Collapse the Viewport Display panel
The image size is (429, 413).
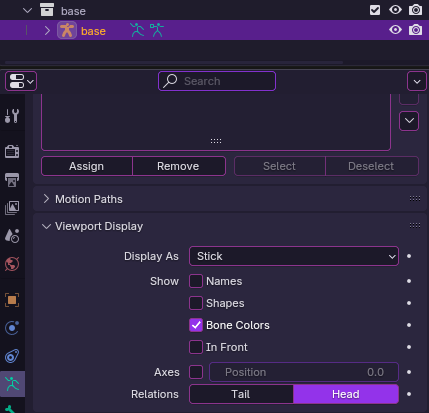coord(46,226)
